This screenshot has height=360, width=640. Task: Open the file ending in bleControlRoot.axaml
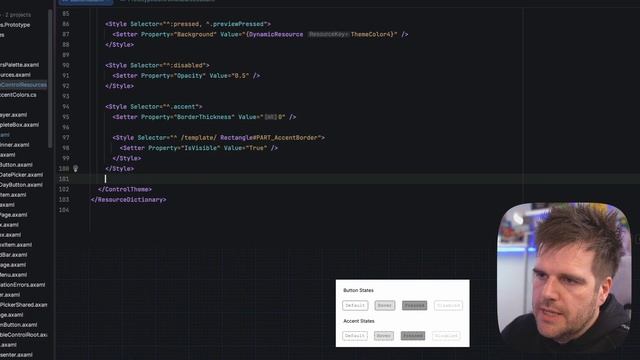[x=24, y=335]
